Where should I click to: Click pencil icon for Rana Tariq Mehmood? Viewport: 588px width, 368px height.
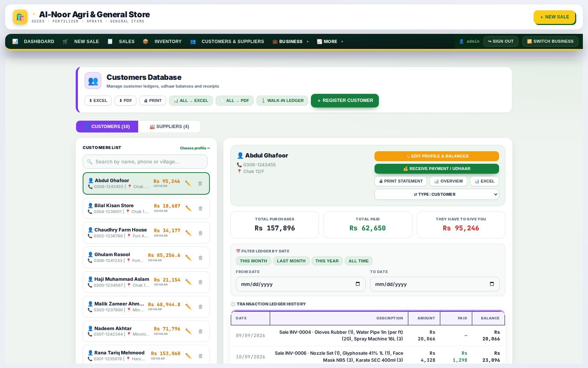[x=188, y=356]
